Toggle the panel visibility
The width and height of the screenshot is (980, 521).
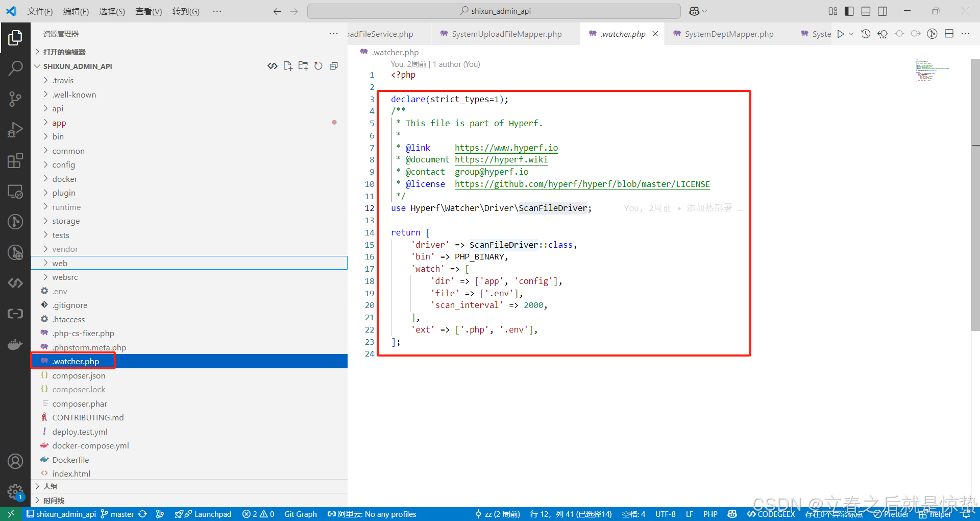(866, 11)
